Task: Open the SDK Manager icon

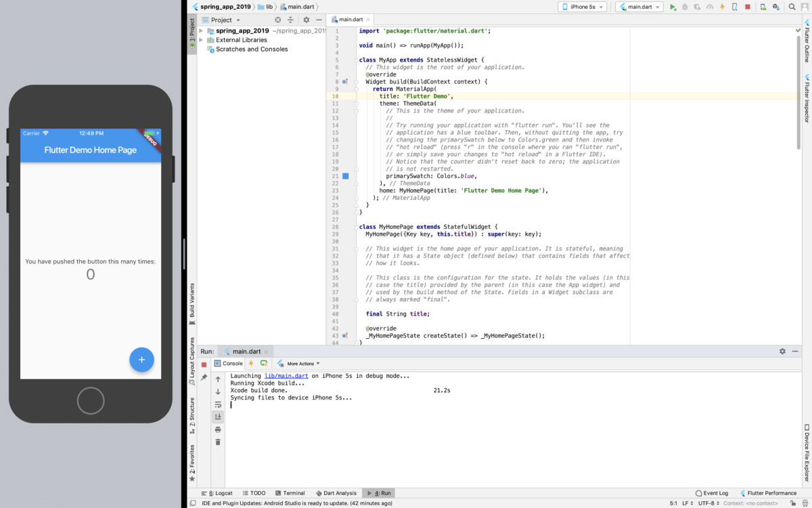Action: 775,7
